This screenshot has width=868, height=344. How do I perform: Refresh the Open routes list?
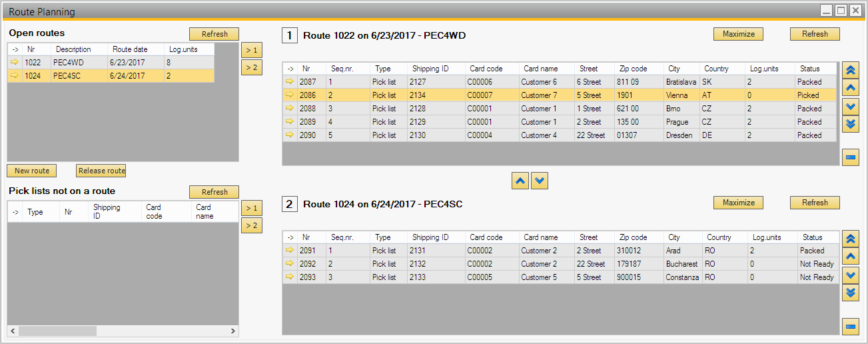tap(214, 34)
